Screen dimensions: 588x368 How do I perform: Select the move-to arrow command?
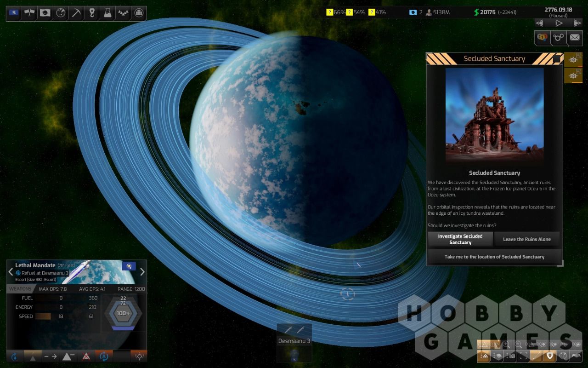(x=51, y=356)
